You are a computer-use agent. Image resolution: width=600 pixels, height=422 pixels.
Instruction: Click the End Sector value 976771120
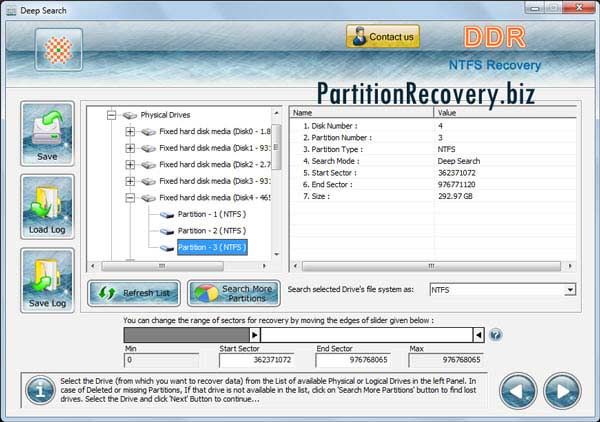point(457,184)
